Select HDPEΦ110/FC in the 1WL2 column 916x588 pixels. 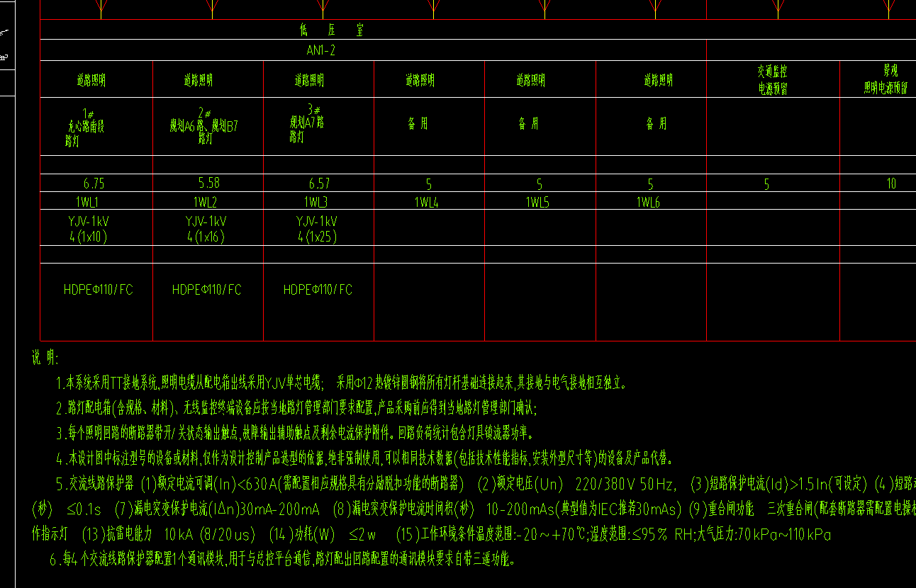(x=207, y=289)
